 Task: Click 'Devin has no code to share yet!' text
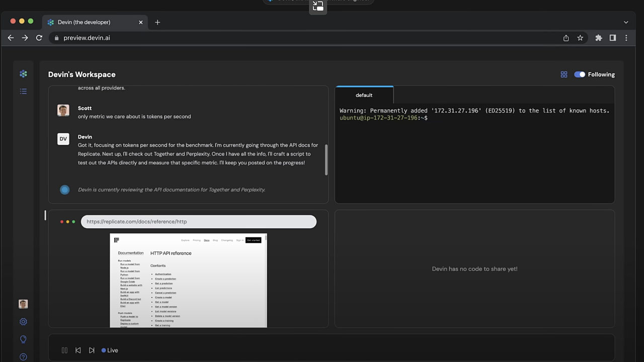click(474, 269)
